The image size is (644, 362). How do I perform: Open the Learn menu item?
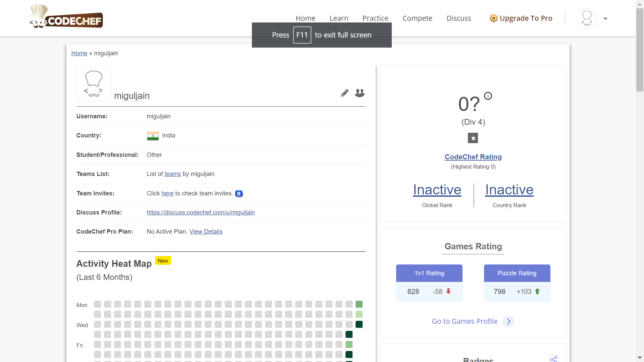339,18
